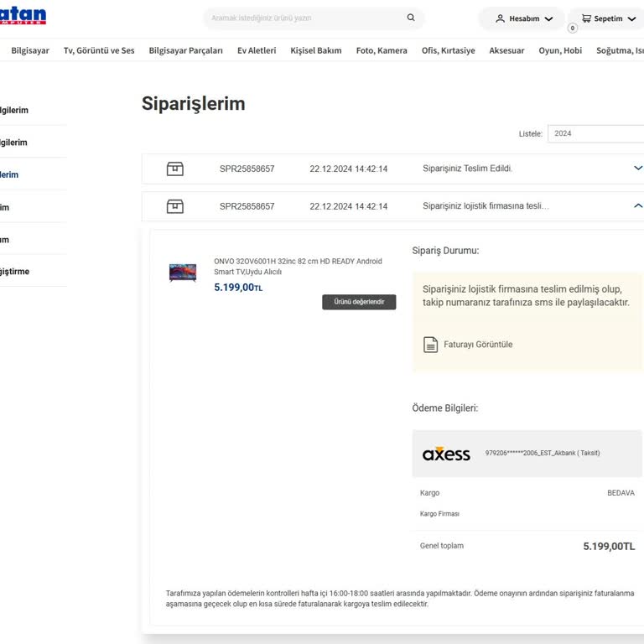Open the Foto, Kamera menu
This screenshot has width=644, height=644.
(x=382, y=50)
